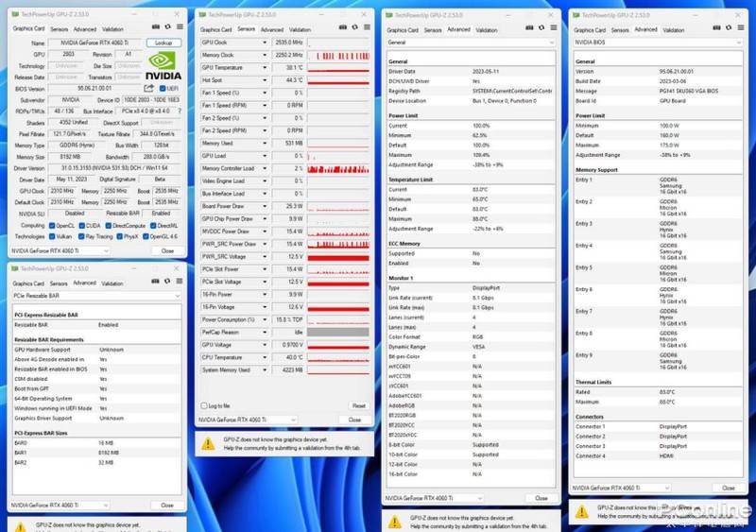The height and width of the screenshot is (532, 756).
Task: Open hamburger menu in General Advanced window
Action: [554, 28]
